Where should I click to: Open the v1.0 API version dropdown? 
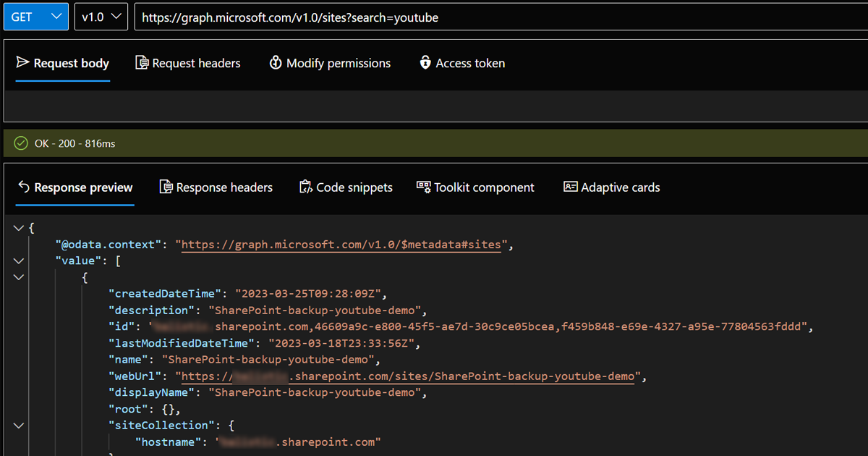101,17
